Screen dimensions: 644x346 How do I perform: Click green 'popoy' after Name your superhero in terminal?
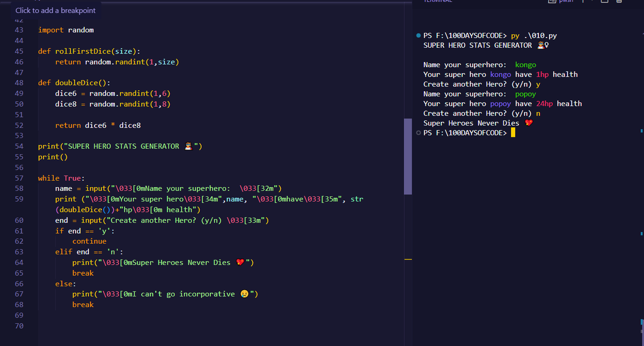pyautogui.click(x=525, y=94)
